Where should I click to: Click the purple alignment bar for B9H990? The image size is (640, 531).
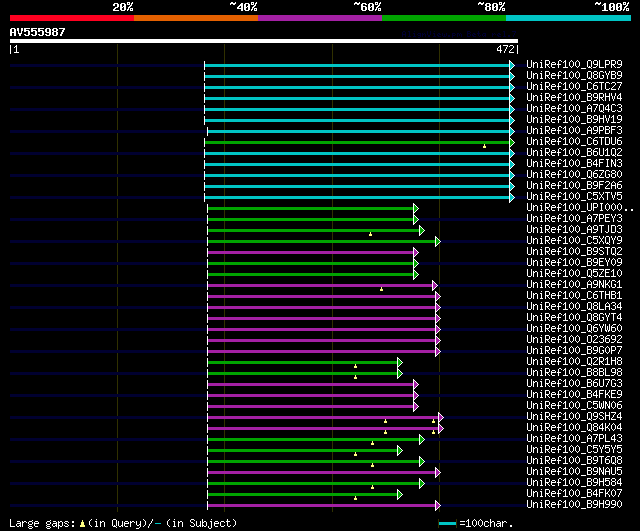(321, 506)
